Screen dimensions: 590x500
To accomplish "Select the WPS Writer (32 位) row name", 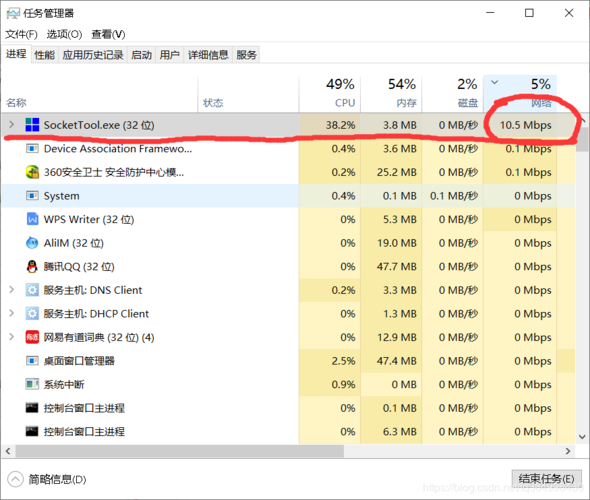I will click(x=89, y=219).
